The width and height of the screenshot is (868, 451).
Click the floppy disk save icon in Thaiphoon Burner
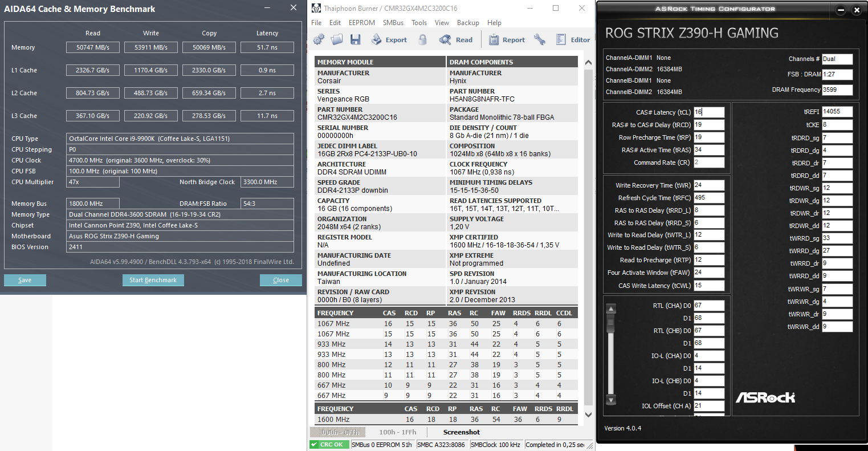point(356,39)
